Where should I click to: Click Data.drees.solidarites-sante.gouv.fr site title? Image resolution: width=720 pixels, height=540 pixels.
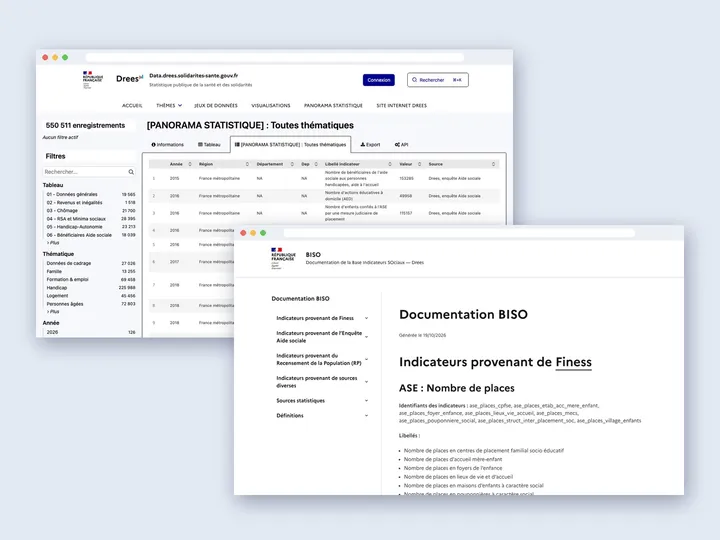[x=194, y=76]
